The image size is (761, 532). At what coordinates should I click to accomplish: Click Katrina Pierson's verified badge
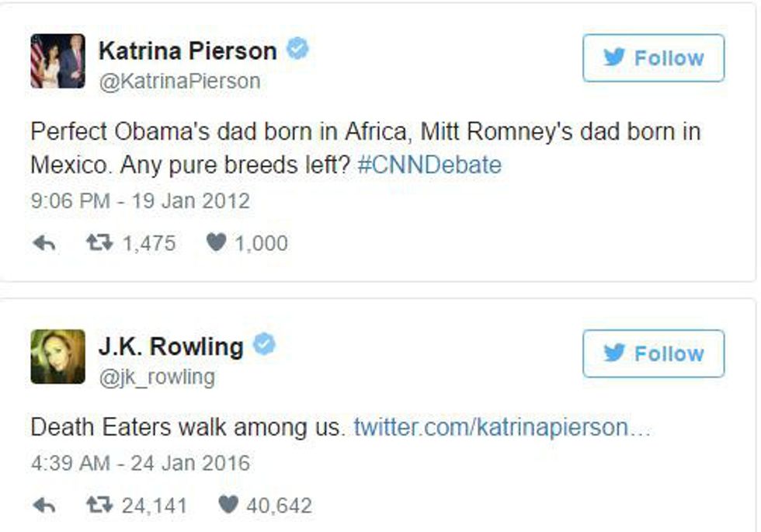tap(297, 50)
